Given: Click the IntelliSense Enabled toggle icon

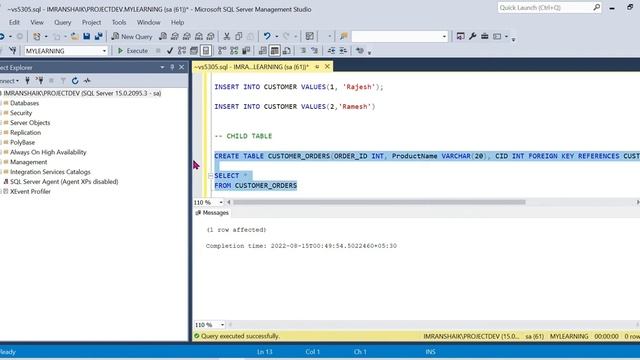Looking at the screenshot, I should click(206, 51).
